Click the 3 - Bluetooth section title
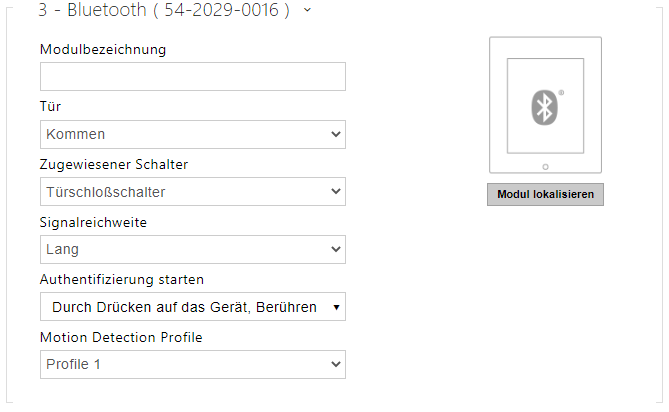Viewport: 669px width, 412px height. point(164,10)
